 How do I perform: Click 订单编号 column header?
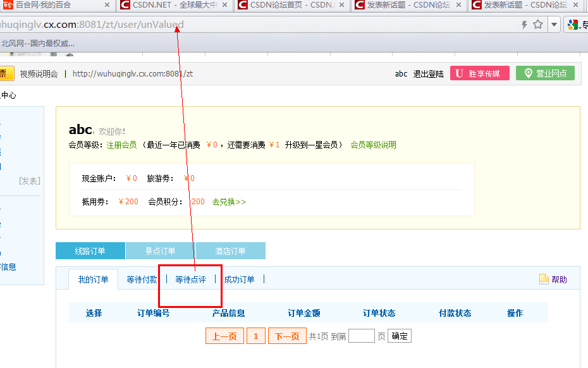point(154,313)
